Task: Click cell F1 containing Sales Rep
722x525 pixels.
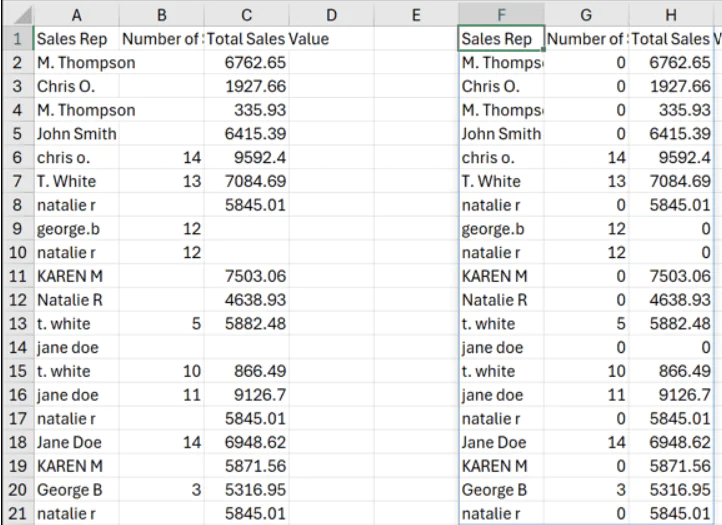Action: click(500, 40)
